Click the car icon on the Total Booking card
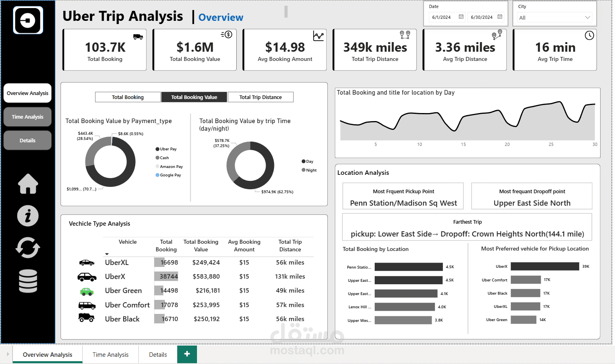This screenshot has width=615, height=364. tap(138, 36)
